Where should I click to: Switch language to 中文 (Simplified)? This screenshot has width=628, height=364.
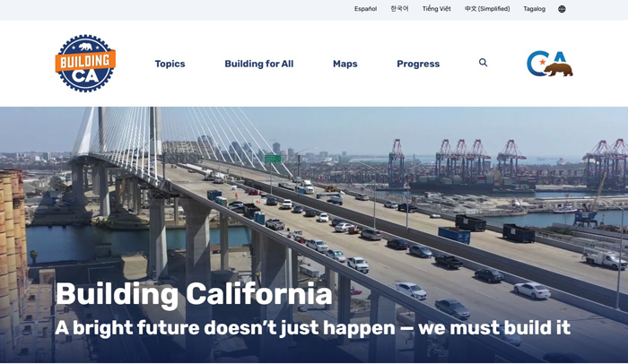(487, 9)
